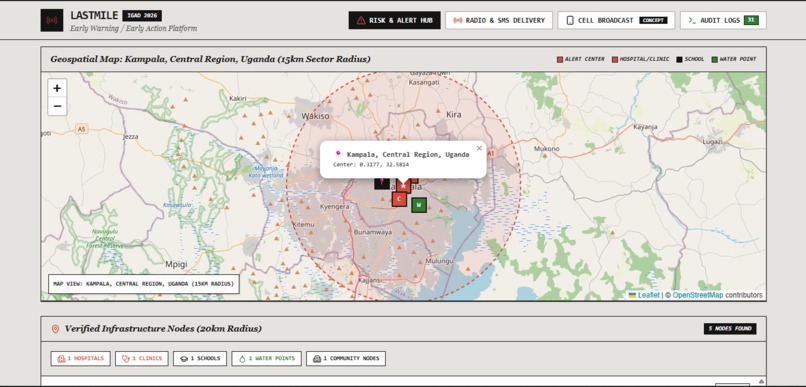Click the 'Center: 0.3177, 32.5814' coordinates text
This screenshot has width=806, height=387.
(371, 165)
